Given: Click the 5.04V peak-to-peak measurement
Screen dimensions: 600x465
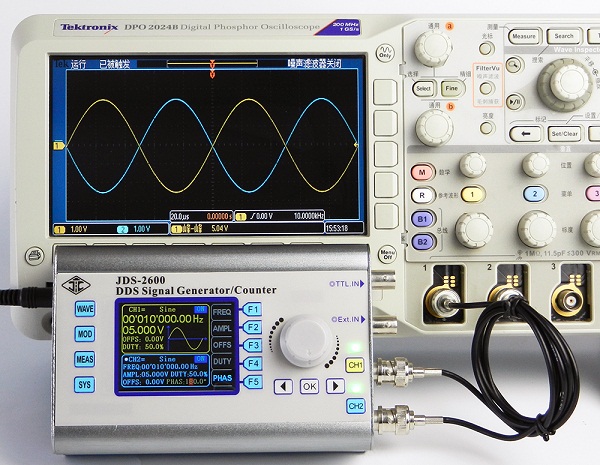Looking at the screenshot, I should [220, 228].
